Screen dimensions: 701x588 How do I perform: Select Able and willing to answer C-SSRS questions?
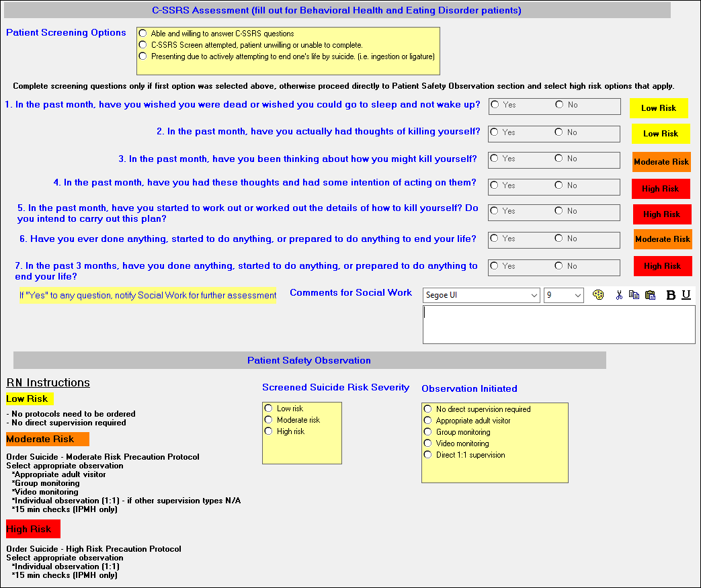click(142, 33)
